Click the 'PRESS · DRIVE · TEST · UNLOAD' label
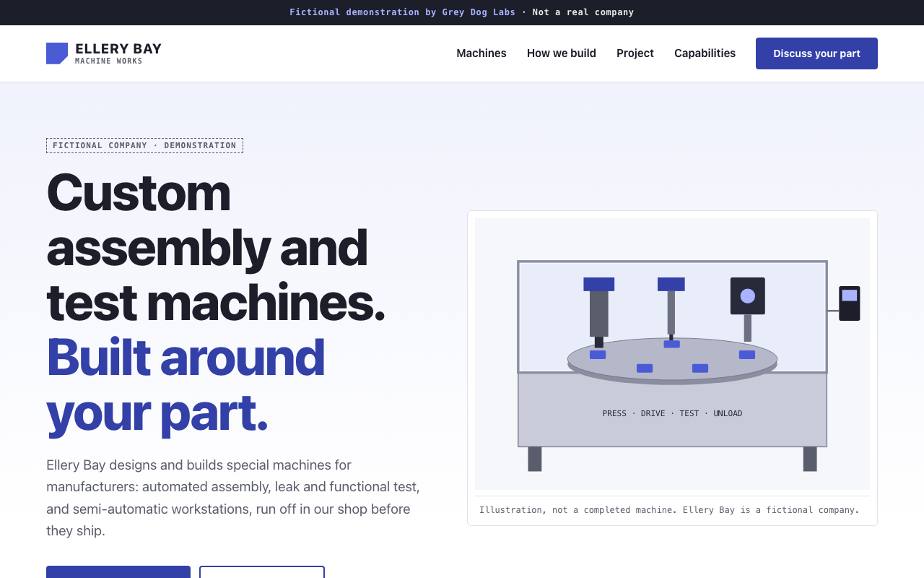The height and width of the screenshot is (578, 924). (x=672, y=413)
